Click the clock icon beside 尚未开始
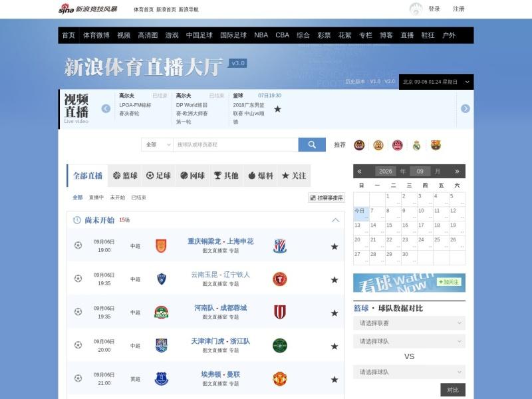The width and height of the screenshot is (532, 399). [77, 220]
